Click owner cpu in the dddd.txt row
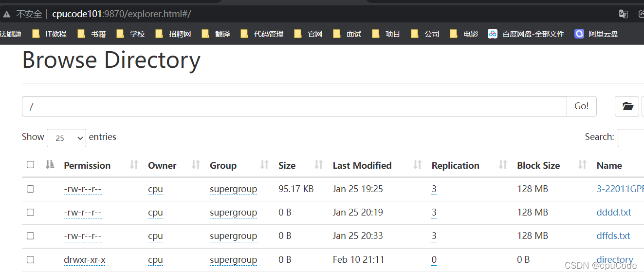Screen dimensions: 644x275 [x=155, y=212]
